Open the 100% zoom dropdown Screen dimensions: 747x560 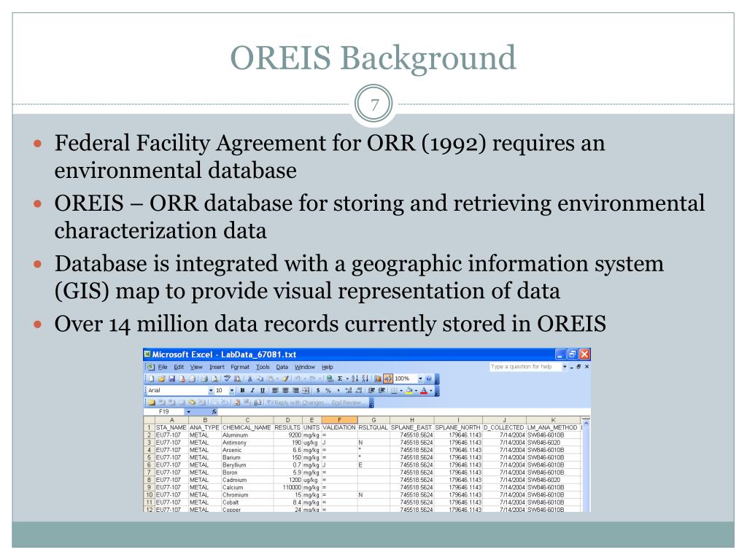421,379
